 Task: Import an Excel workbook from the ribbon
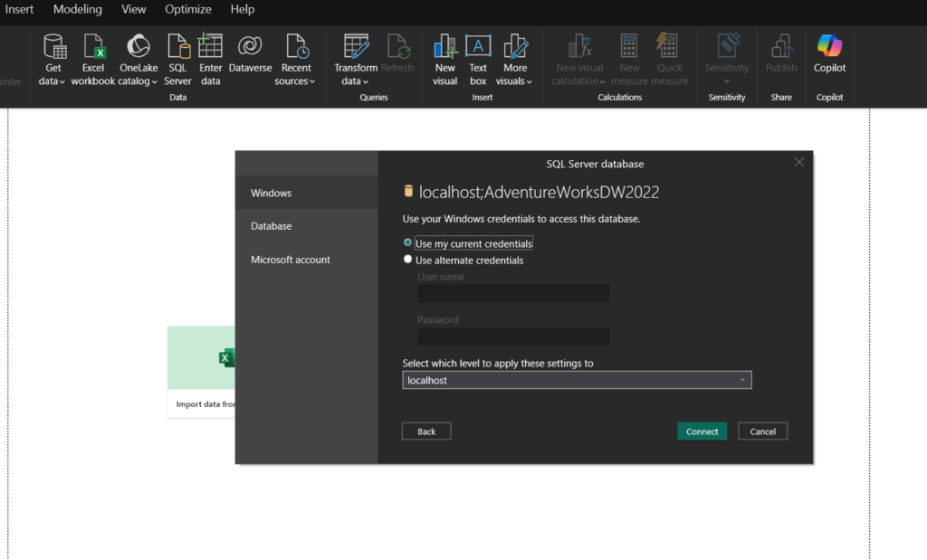94,47
